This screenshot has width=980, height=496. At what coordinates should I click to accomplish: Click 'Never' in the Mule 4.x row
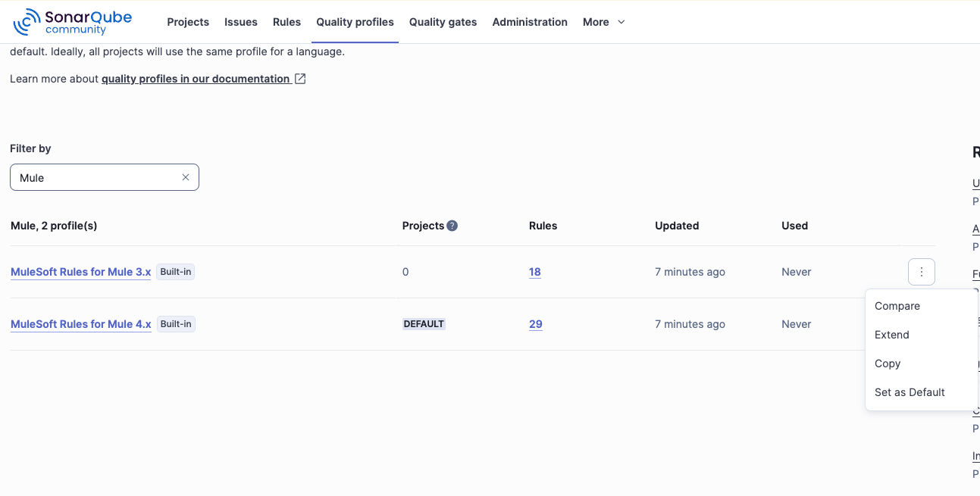coord(797,324)
